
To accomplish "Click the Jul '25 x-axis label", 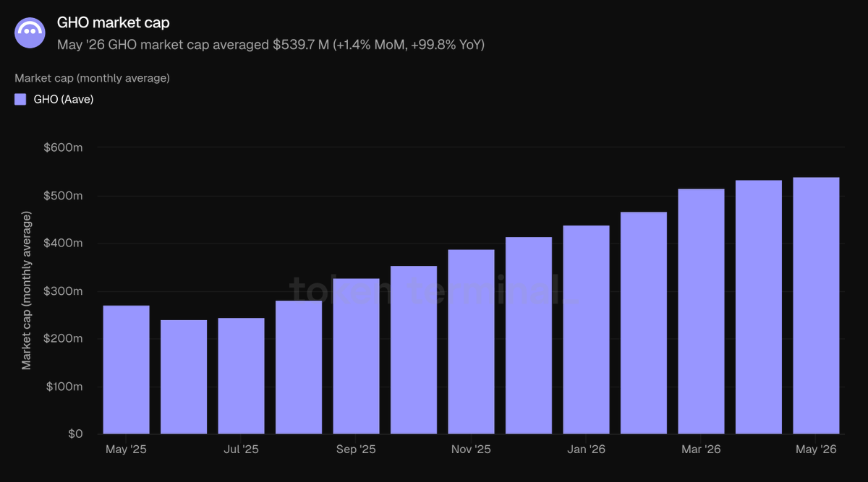I will (241, 449).
